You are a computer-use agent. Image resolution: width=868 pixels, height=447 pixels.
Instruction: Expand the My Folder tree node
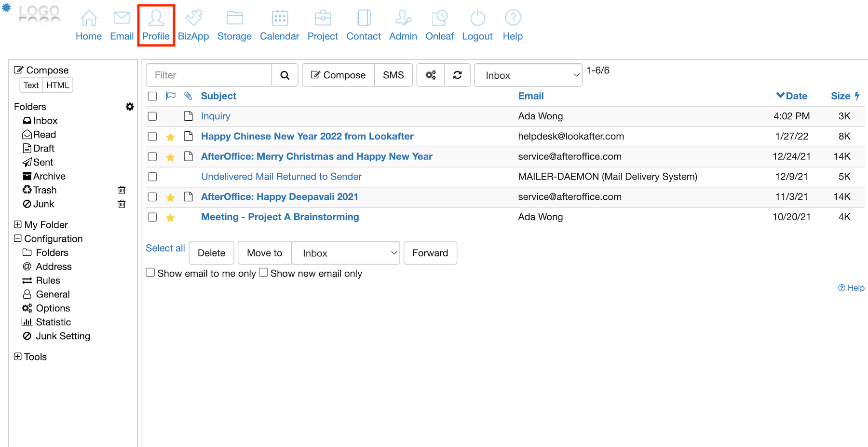[18, 224]
